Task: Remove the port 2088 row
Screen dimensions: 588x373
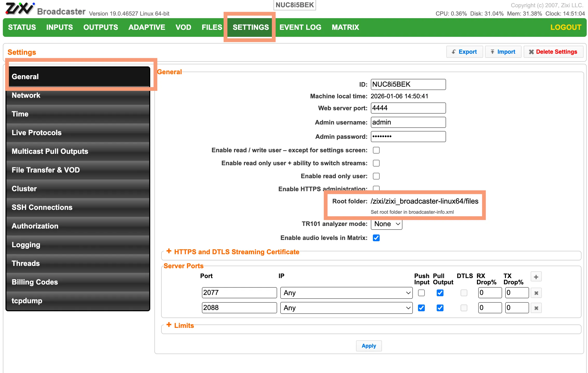Action: (536, 308)
